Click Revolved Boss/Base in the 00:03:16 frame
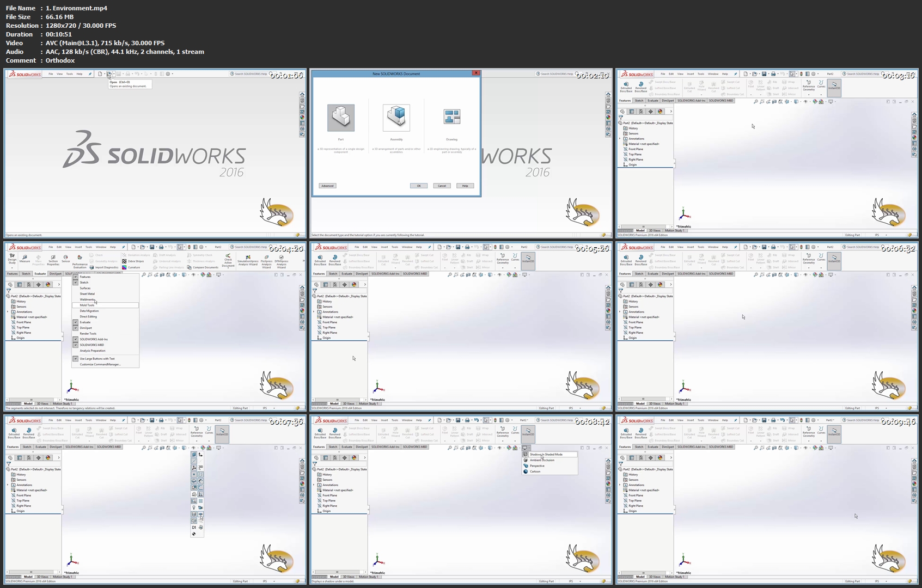Image resolution: width=922 pixels, height=588 pixels. click(x=641, y=87)
